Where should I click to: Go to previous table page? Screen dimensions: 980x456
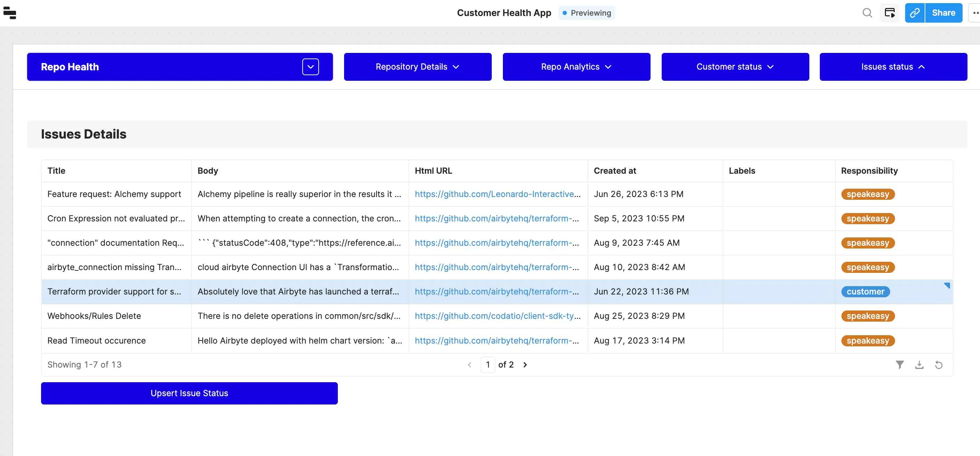point(469,365)
